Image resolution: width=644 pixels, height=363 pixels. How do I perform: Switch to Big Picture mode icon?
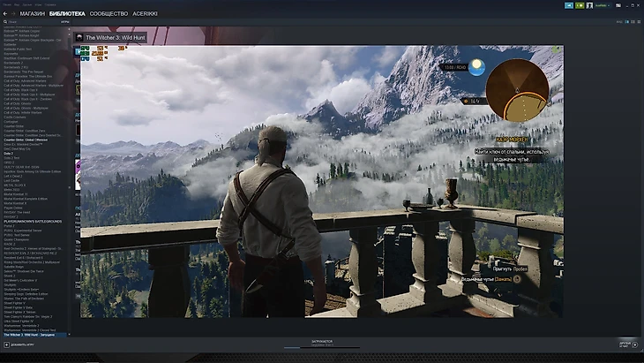coord(618,5)
